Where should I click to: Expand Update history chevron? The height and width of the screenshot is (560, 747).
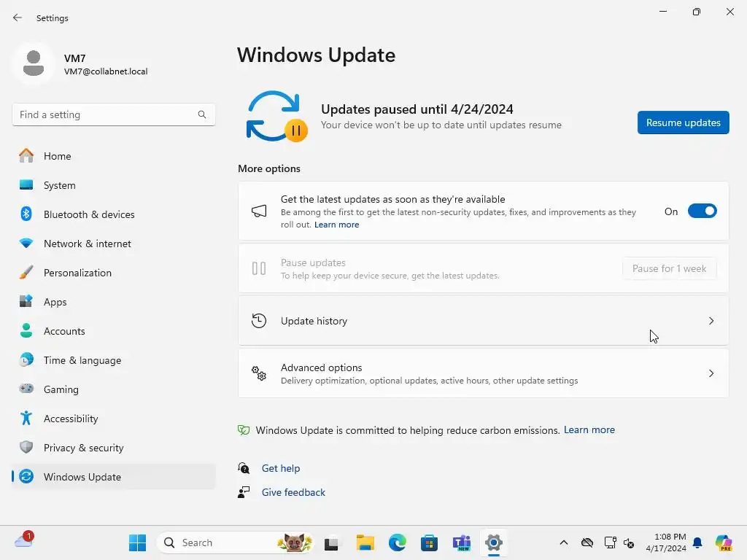click(x=711, y=321)
